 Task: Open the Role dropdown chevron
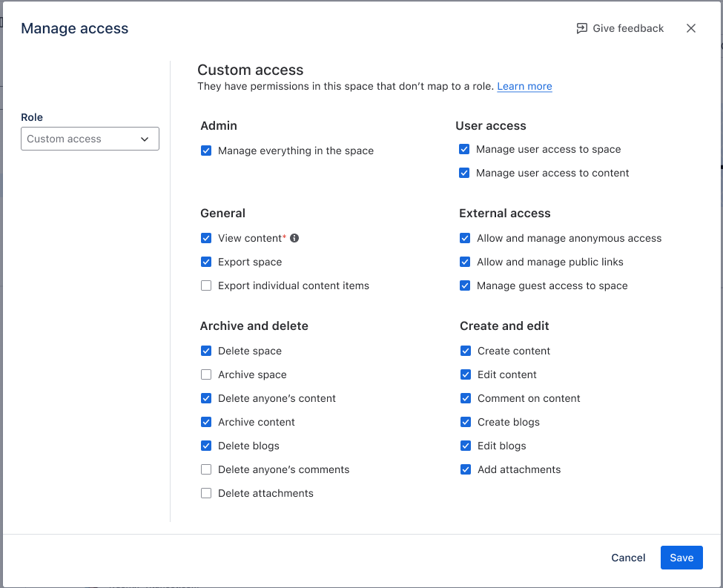tap(145, 139)
